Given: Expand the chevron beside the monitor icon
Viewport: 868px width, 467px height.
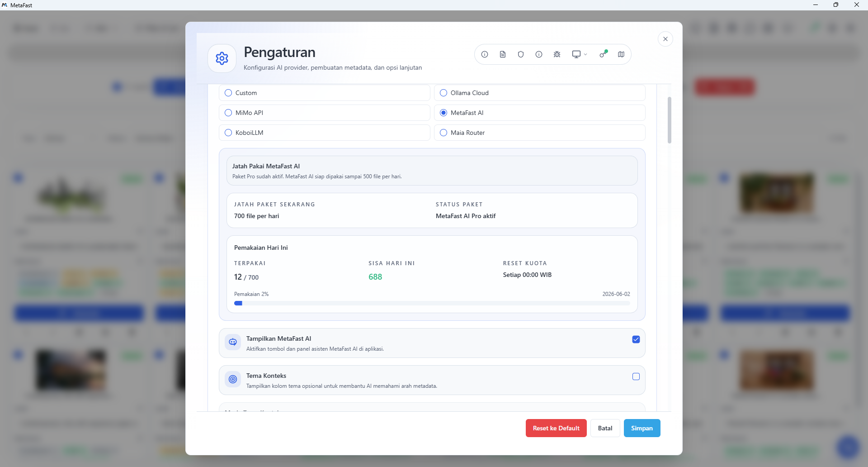Looking at the screenshot, I should pyautogui.click(x=585, y=54).
